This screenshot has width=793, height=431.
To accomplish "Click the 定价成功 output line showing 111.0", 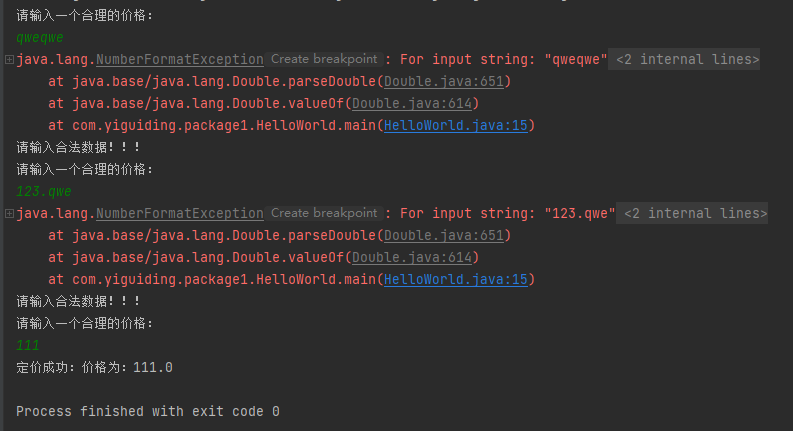I will (x=95, y=368).
